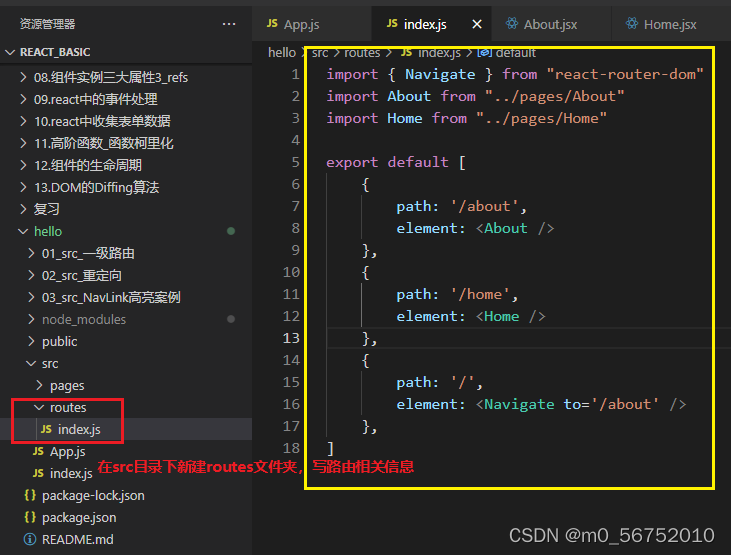
Task: Click the 资源管理器 panel title
Action: pyautogui.click(x=47, y=24)
